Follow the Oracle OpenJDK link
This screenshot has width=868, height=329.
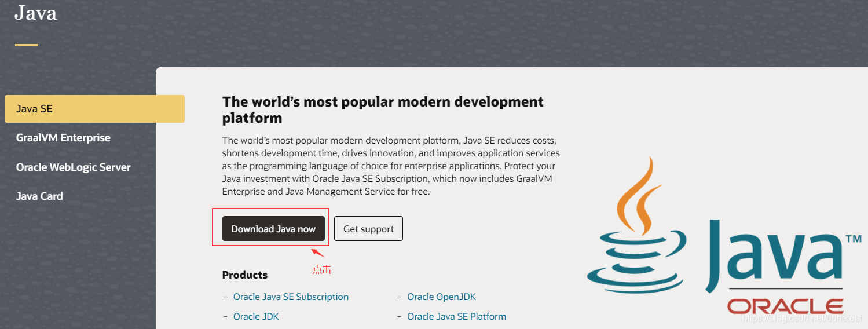(441, 297)
